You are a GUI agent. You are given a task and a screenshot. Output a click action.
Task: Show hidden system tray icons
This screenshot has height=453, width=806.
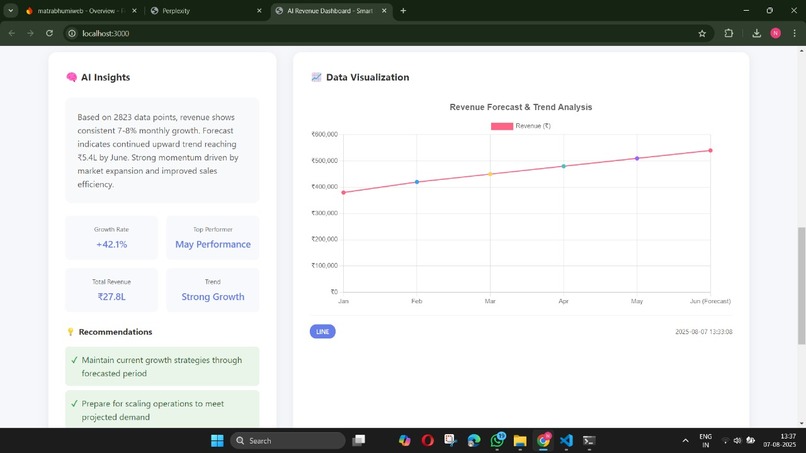click(x=685, y=441)
